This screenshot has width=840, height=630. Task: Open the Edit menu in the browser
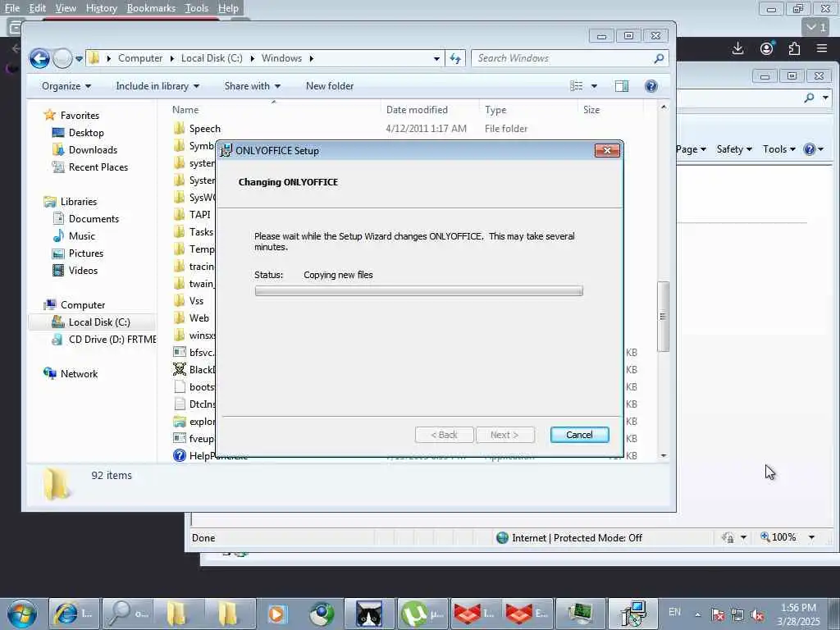[38, 8]
